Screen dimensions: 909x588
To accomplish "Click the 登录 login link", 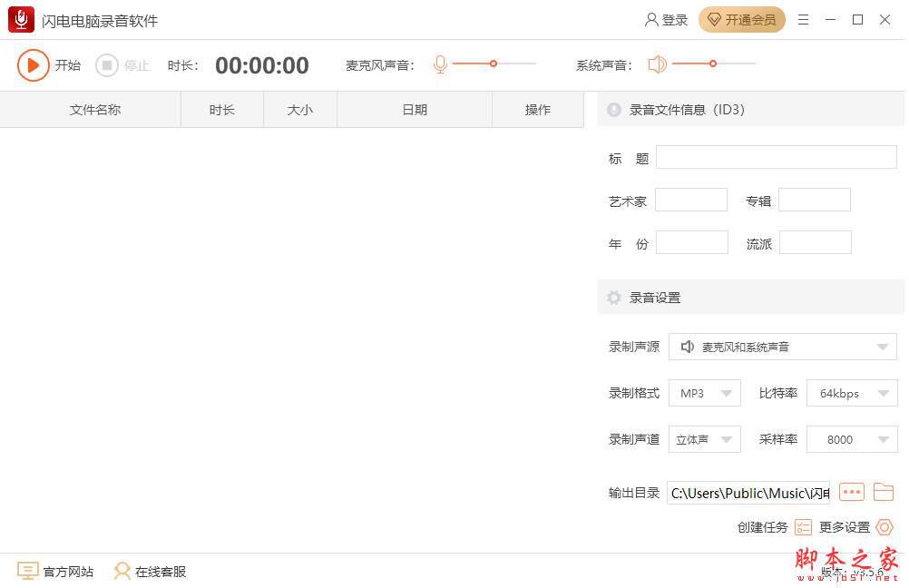I will (x=667, y=19).
